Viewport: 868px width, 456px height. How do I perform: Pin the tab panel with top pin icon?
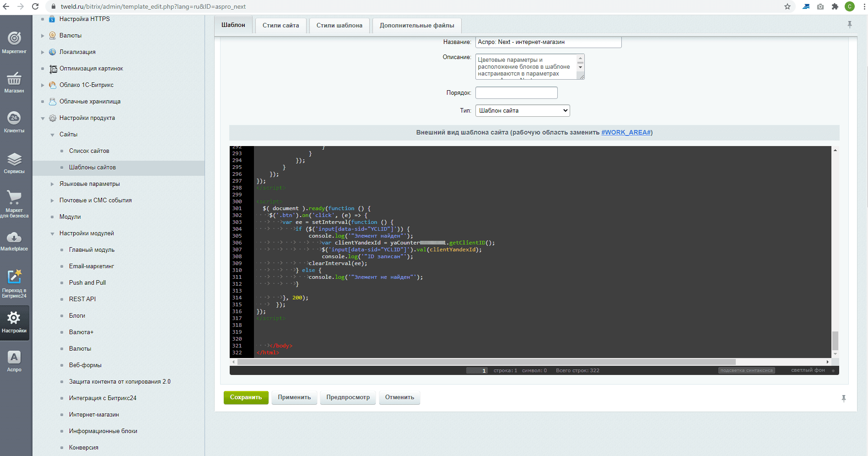[x=850, y=25]
